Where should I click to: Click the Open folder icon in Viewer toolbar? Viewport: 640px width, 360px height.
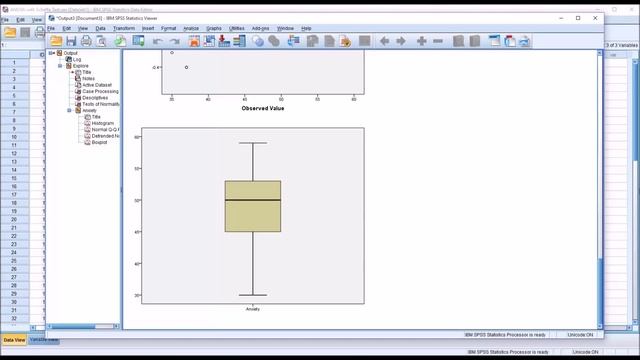point(56,41)
